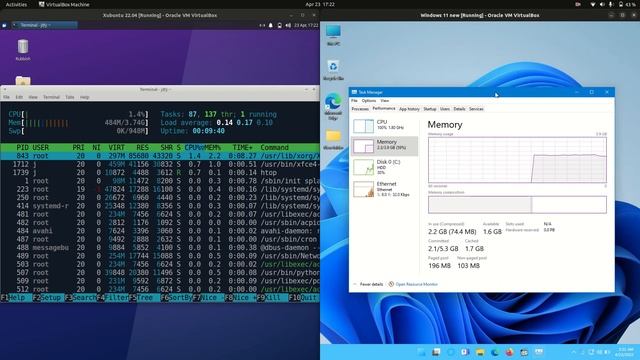Switch to Startup tab in Task Manager
The image size is (640, 360).
pyautogui.click(x=430, y=109)
